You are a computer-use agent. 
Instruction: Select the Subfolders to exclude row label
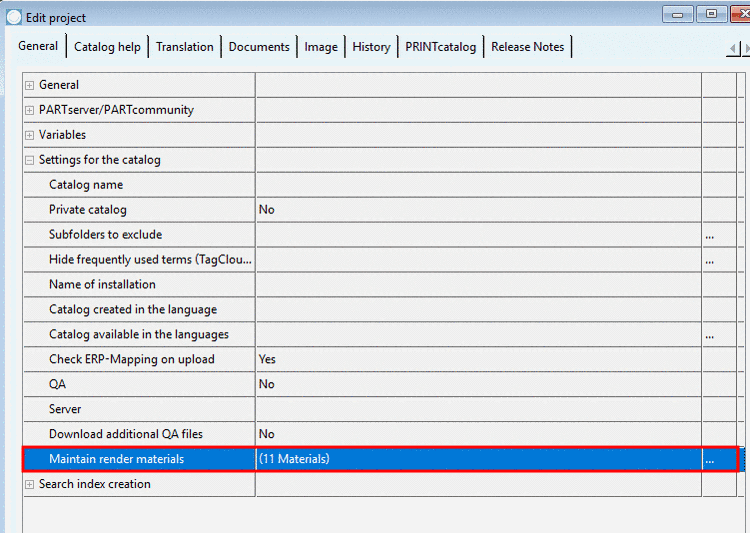pyautogui.click(x=105, y=234)
